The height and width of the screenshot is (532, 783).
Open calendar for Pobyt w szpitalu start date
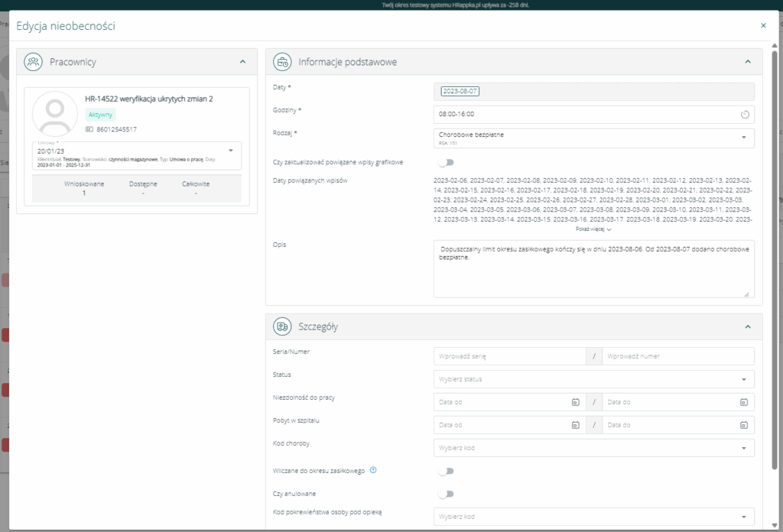tap(574, 425)
